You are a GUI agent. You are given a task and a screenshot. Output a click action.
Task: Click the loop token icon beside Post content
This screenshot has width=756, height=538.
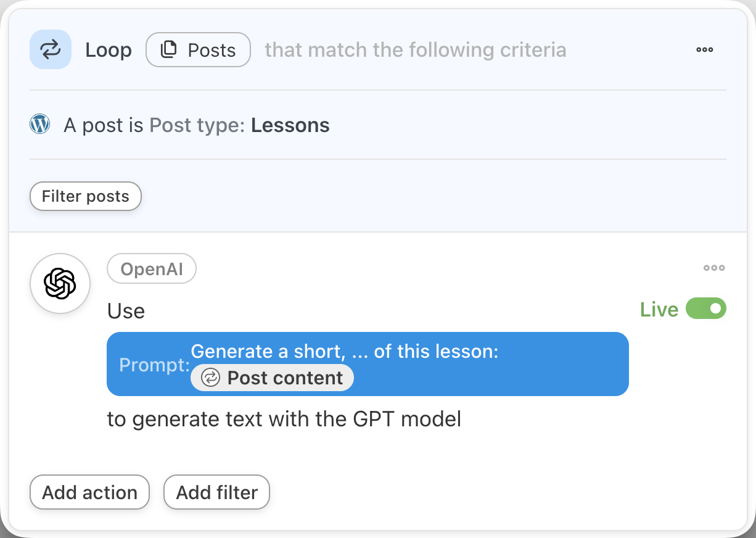coord(211,378)
